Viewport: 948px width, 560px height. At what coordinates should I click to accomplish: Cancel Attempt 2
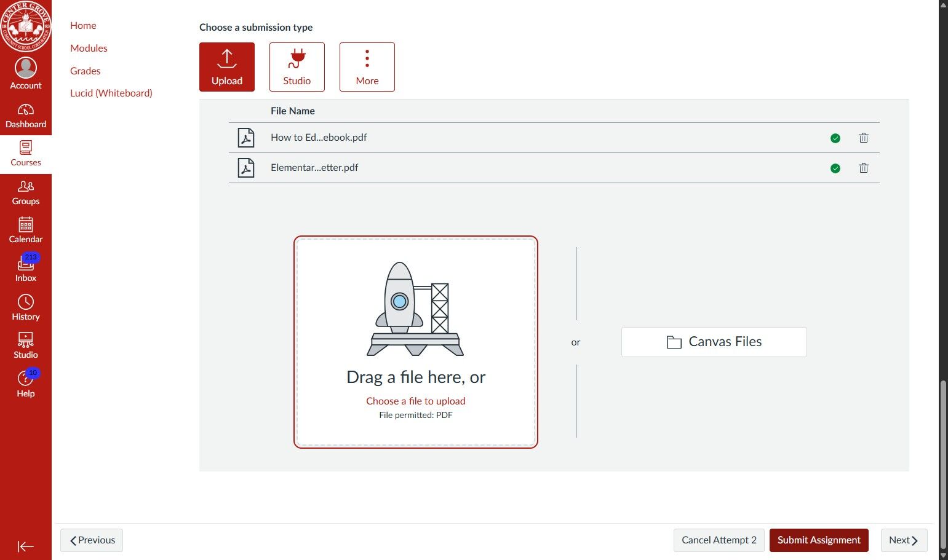point(719,540)
